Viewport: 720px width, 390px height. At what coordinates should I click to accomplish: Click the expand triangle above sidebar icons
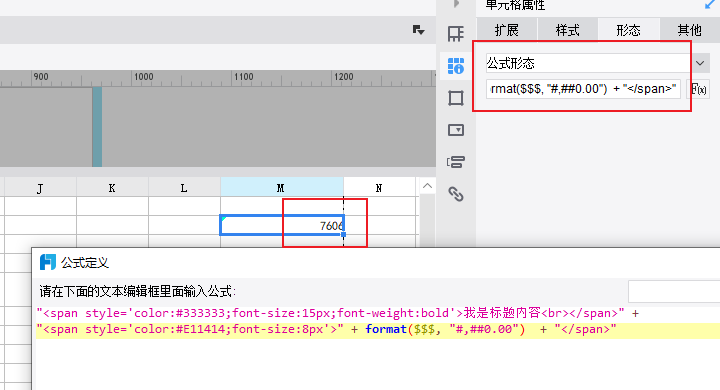[x=456, y=4]
